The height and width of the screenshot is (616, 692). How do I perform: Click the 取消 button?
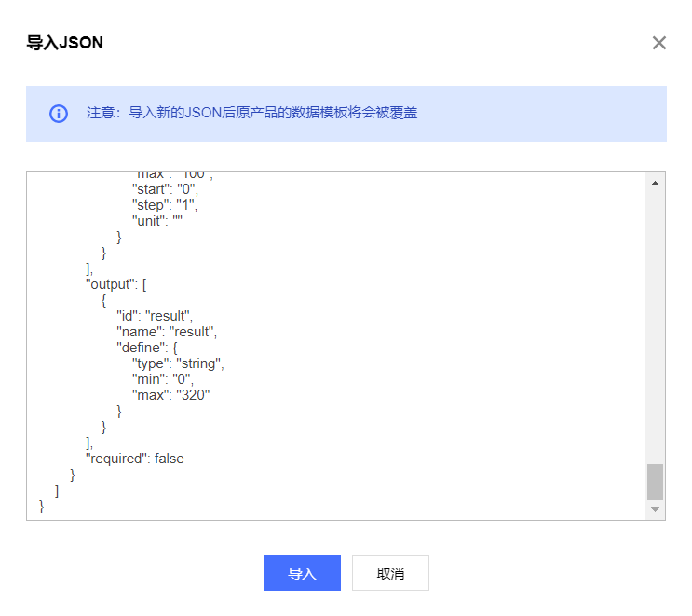390,573
